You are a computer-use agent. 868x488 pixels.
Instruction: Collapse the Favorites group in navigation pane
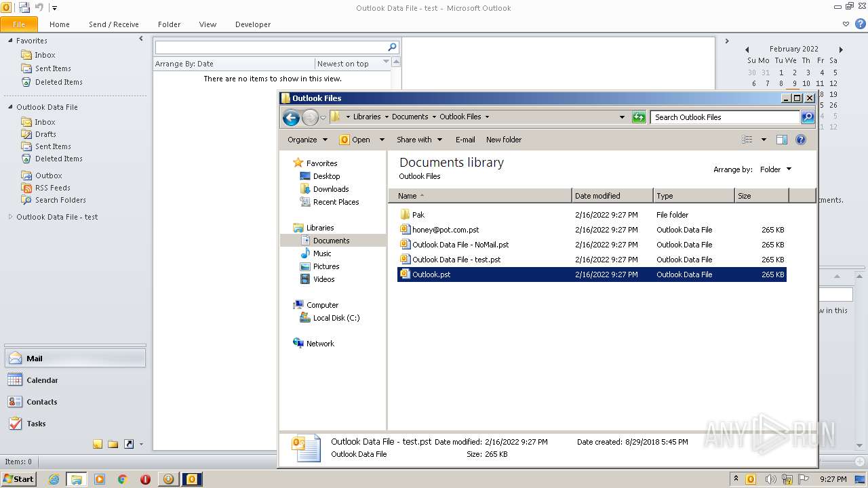pyautogui.click(x=10, y=41)
